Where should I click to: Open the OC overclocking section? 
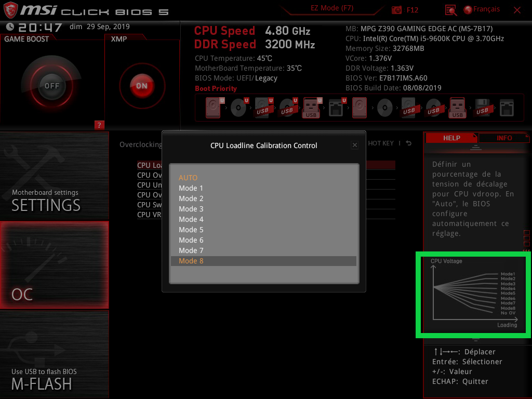click(54, 265)
